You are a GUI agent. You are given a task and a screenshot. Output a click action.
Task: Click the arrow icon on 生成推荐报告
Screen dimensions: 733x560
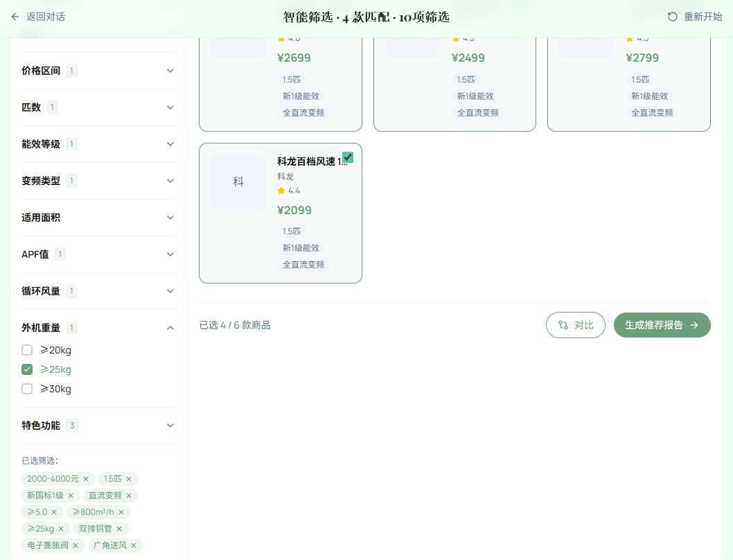click(695, 325)
